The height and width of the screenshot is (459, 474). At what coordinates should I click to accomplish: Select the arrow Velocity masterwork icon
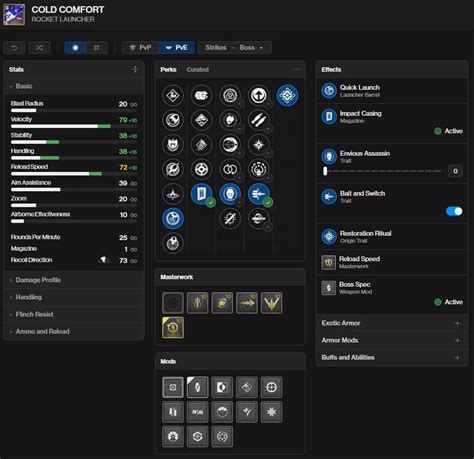247,303
